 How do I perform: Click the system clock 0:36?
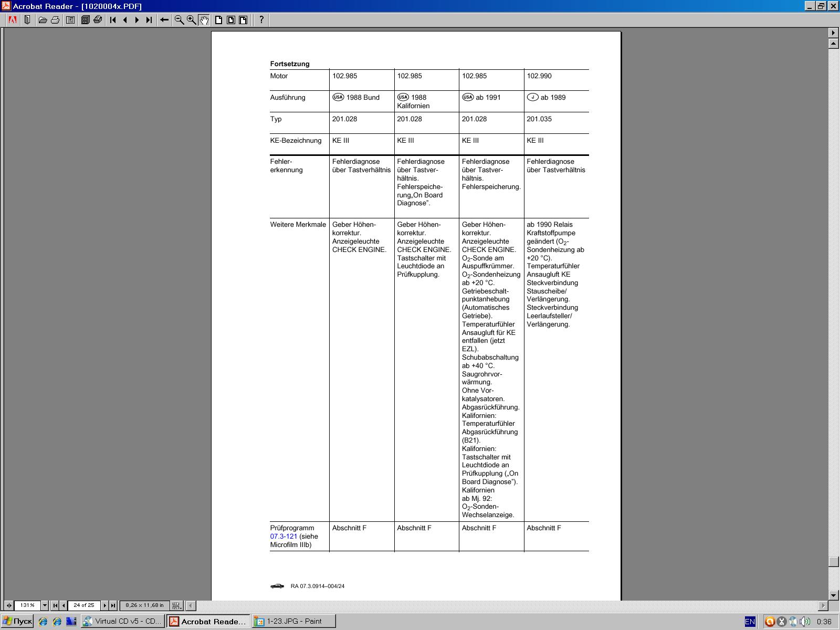click(x=824, y=622)
